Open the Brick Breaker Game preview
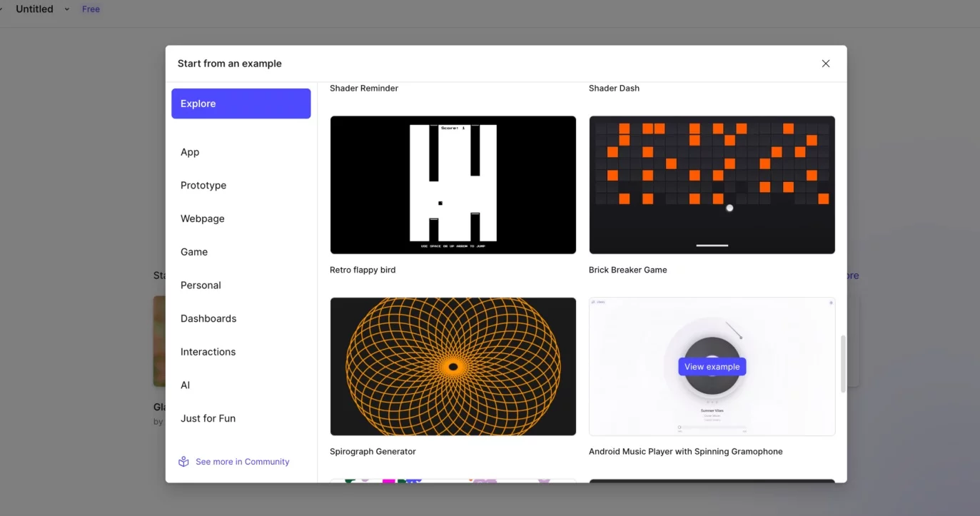This screenshot has height=516, width=980. (712, 185)
